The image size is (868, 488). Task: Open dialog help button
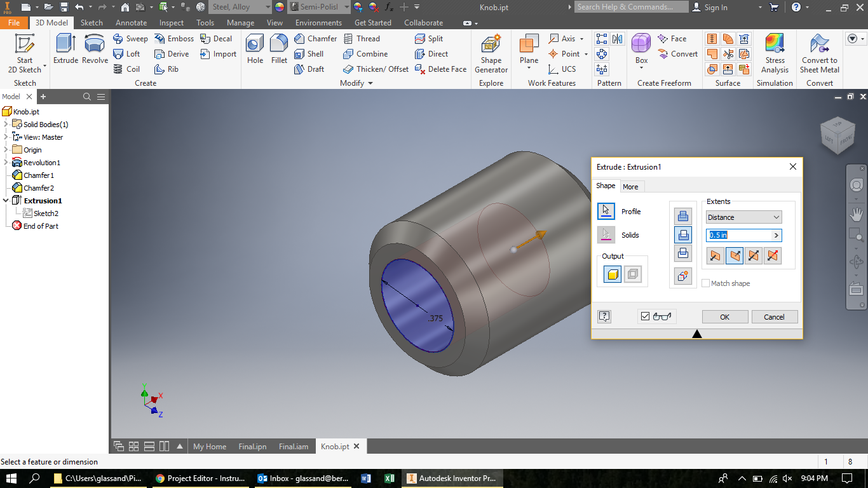point(604,316)
